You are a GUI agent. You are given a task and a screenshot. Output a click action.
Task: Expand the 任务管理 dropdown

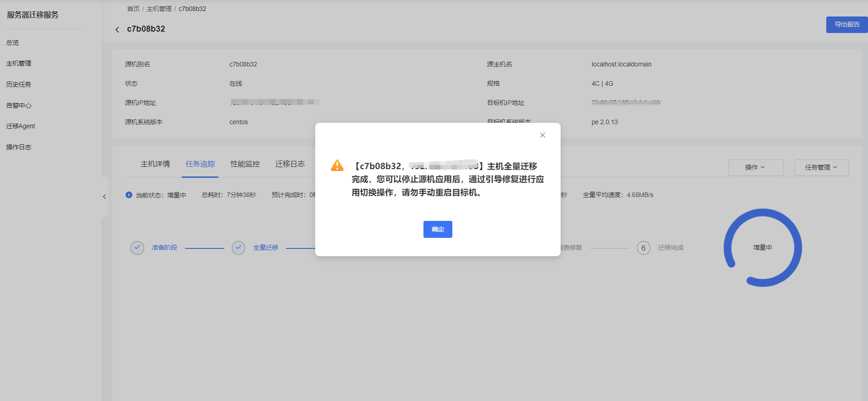[x=821, y=167]
